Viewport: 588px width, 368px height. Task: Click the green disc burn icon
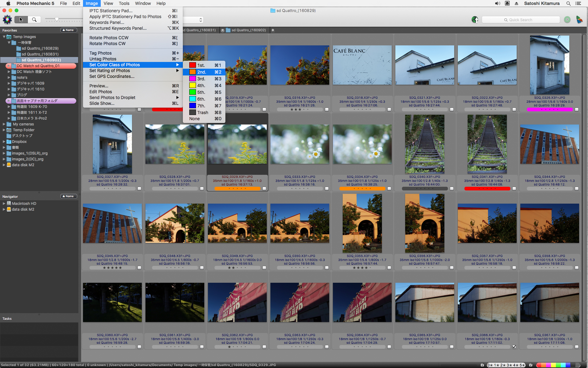coord(567,20)
